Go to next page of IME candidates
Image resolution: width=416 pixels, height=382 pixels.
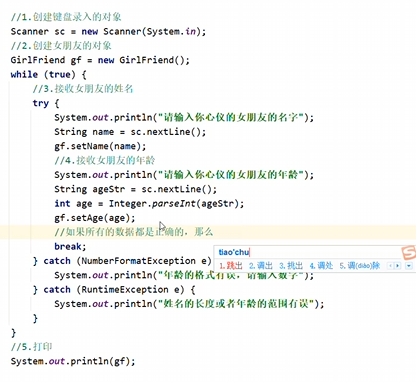(397, 266)
